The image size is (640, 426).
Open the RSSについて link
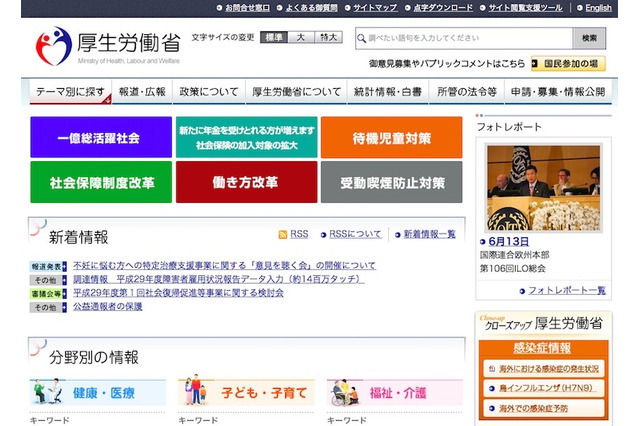355,234
